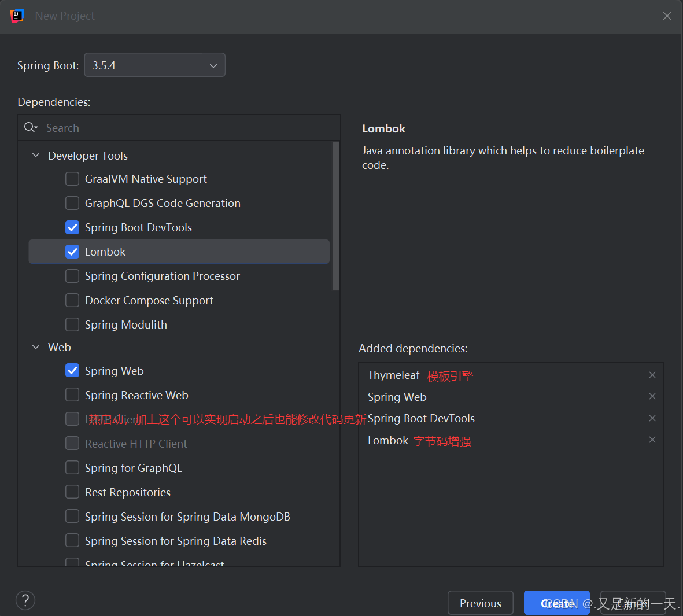Collapse the Web group
Viewport: 683px width, 616px height.
pyautogui.click(x=36, y=347)
